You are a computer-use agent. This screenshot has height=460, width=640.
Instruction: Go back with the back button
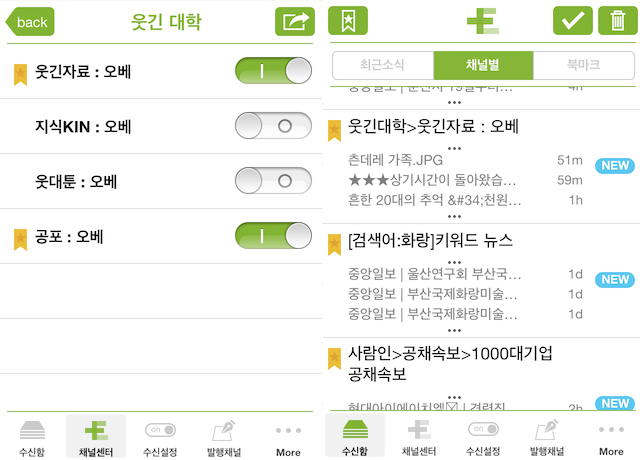(30, 22)
